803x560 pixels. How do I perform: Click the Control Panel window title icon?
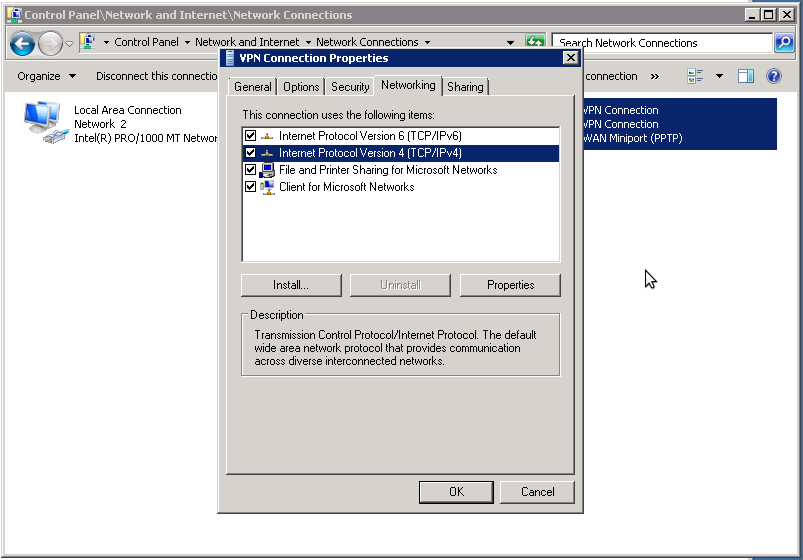tap(14, 14)
